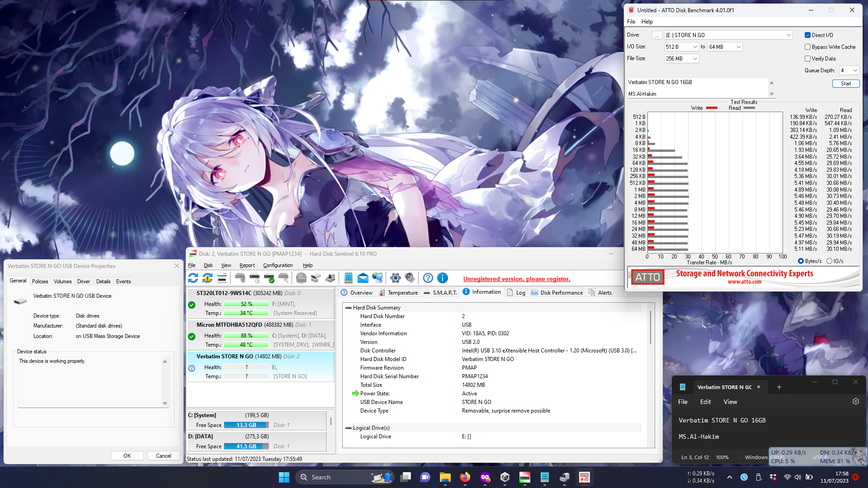The image size is (868, 488).
Task: Open the Unity Hub taskbar icon
Action: tap(505, 477)
